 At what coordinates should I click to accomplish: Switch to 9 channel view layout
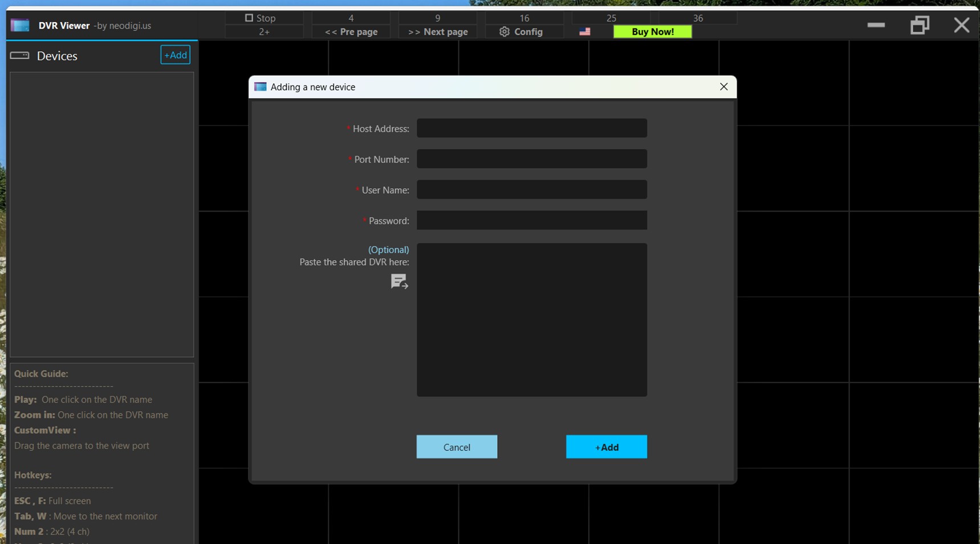click(x=437, y=18)
